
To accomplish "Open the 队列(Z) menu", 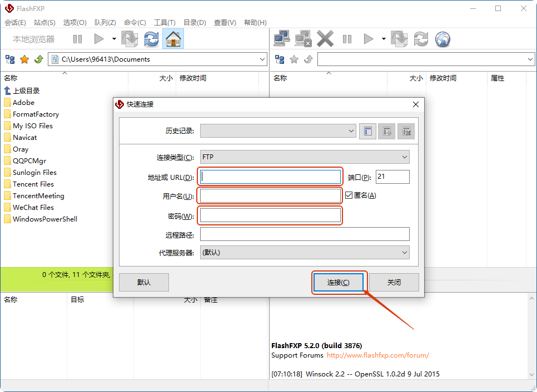I will [105, 23].
